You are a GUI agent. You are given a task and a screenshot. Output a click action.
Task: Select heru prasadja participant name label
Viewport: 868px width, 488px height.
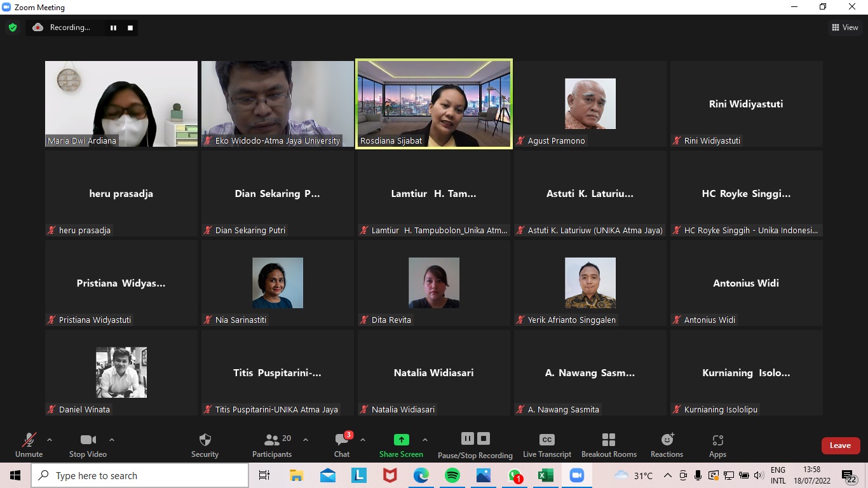click(x=85, y=231)
